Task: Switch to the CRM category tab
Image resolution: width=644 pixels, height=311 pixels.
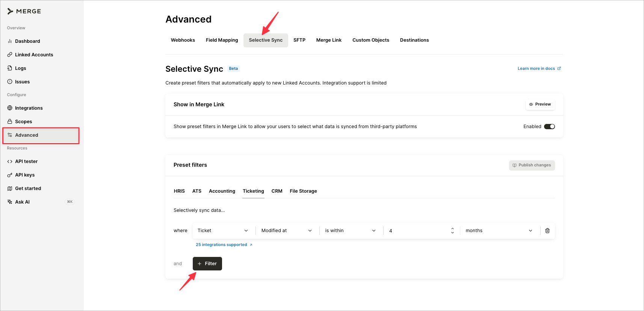Action: 277,191
